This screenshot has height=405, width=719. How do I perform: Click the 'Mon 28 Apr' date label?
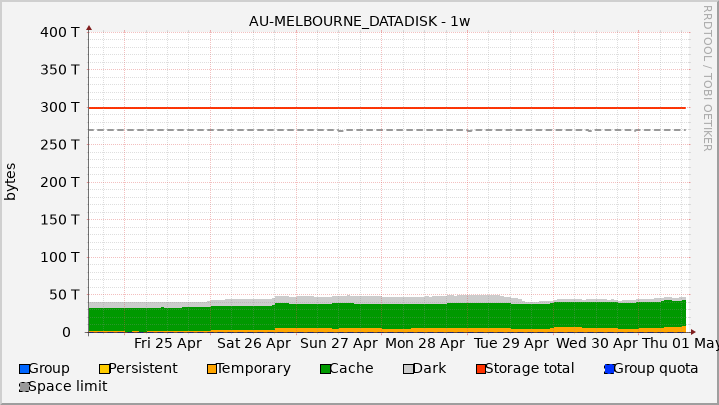tap(425, 344)
